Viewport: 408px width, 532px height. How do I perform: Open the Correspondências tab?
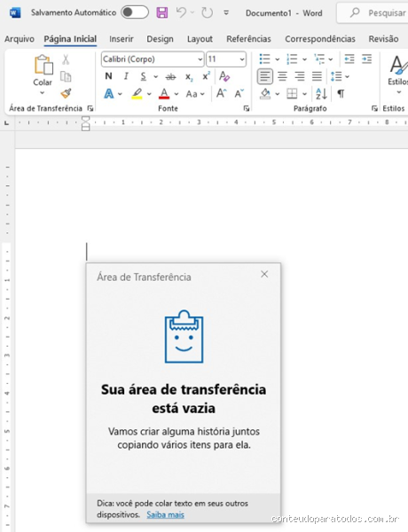tap(320, 39)
